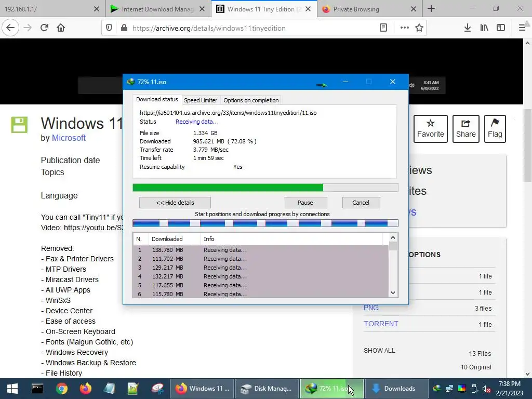View site security padlock details
The width and height of the screenshot is (532, 399).
pos(124,28)
